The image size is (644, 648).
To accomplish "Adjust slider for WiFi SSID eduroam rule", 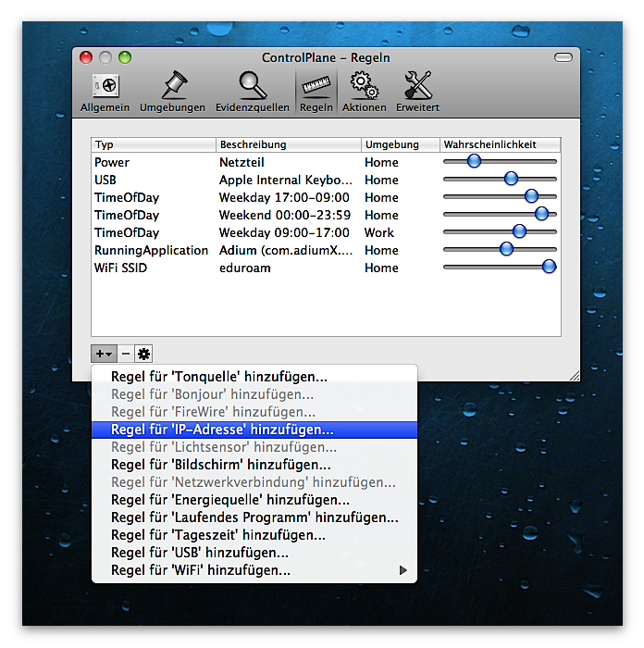I will point(549,267).
